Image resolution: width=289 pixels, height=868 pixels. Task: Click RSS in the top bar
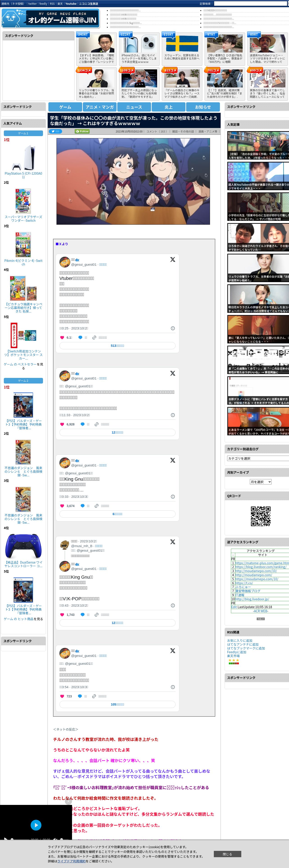[x=52, y=4]
